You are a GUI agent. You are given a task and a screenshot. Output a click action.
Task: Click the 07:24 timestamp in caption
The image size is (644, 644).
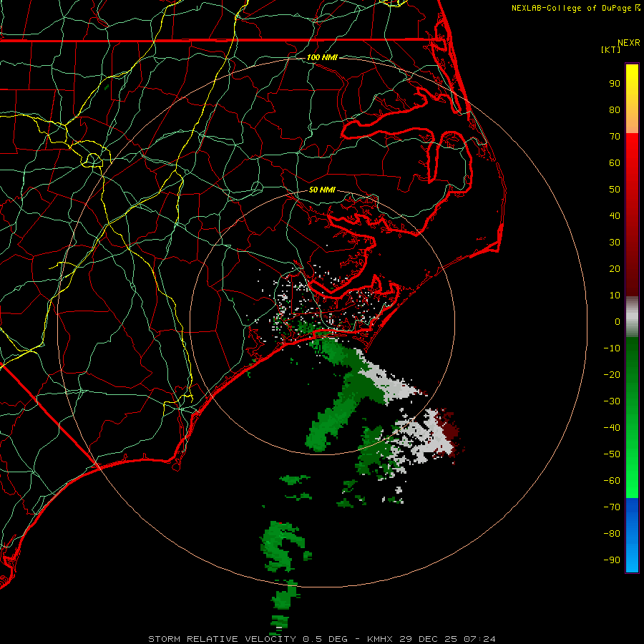(x=479, y=639)
